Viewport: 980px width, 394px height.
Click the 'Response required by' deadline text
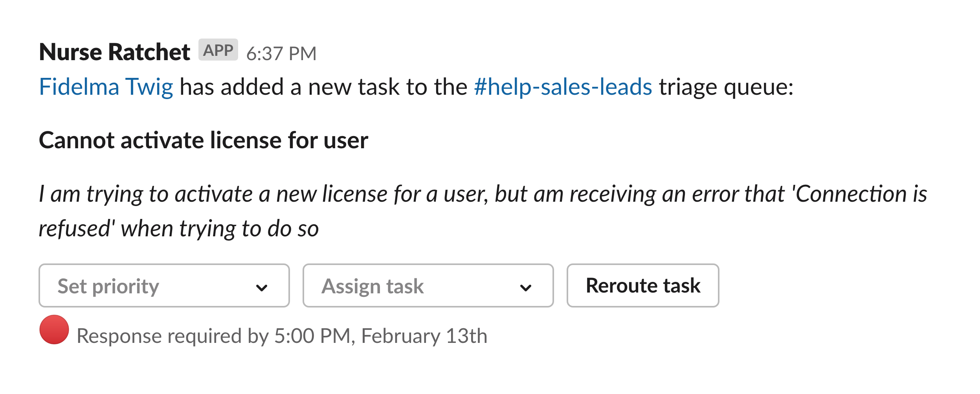click(x=173, y=336)
